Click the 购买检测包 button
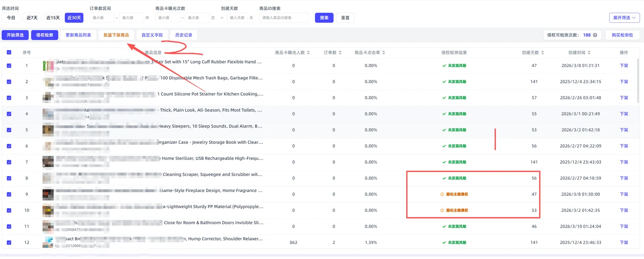 tap(623, 35)
